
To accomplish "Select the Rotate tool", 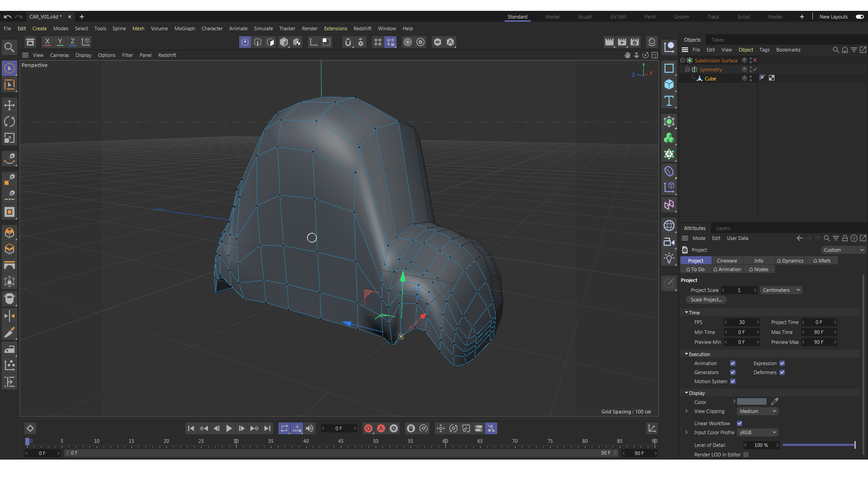I will click(x=9, y=122).
